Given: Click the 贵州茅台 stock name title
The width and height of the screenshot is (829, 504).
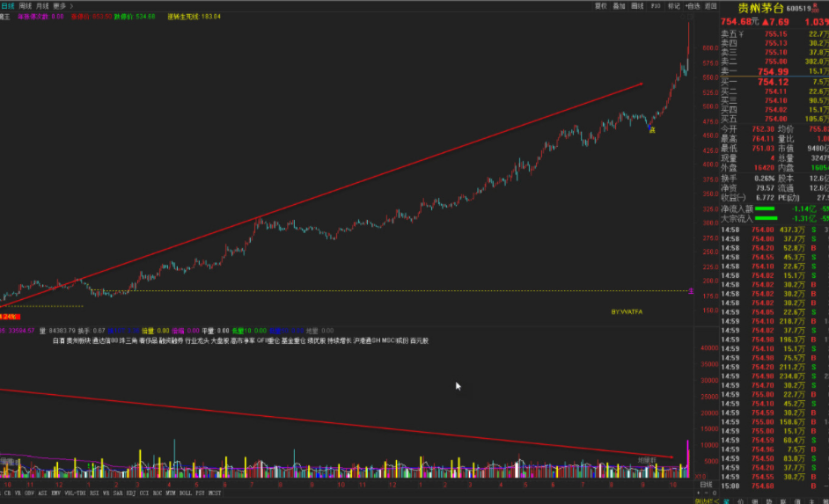Looking at the screenshot, I should coord(761,8).
